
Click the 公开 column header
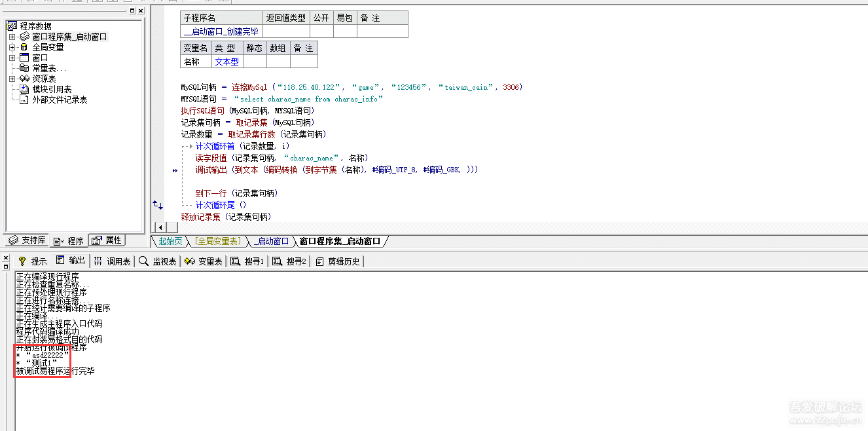pyautogui.click(x=321, y=18)
